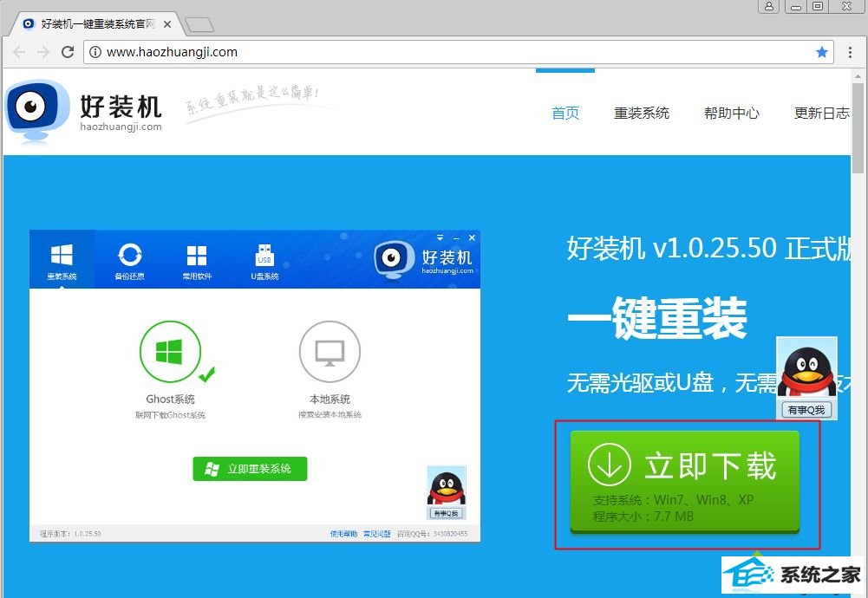The width and height of the screenshot is (868, 598).
Task: Select the U盘系统 USB icon tab
Action: click(264, 261)
